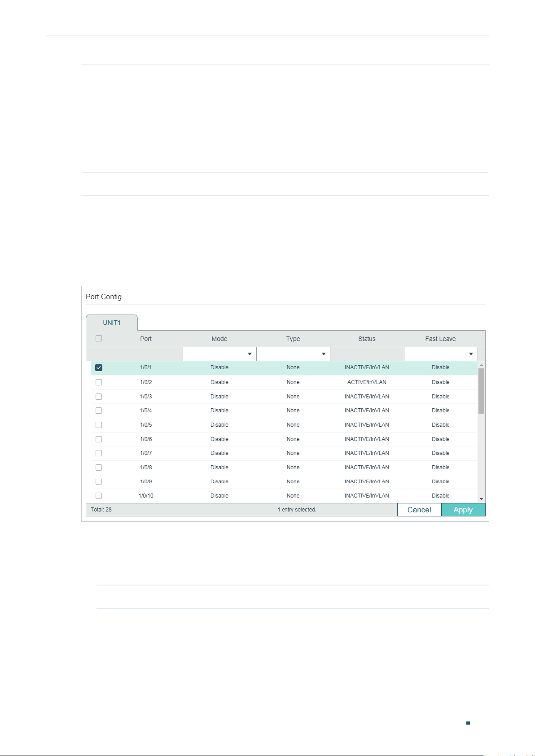Click port name 1/0/10 cell
Image resolution: width=535 pixels, height=756 pixels.
click(146, 496)
